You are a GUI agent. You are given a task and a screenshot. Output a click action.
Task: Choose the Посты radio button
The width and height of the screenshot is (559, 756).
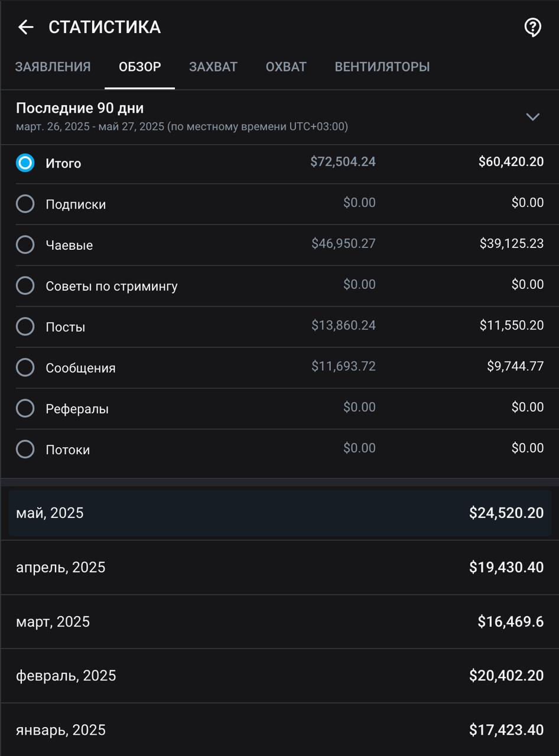point(25,327)
